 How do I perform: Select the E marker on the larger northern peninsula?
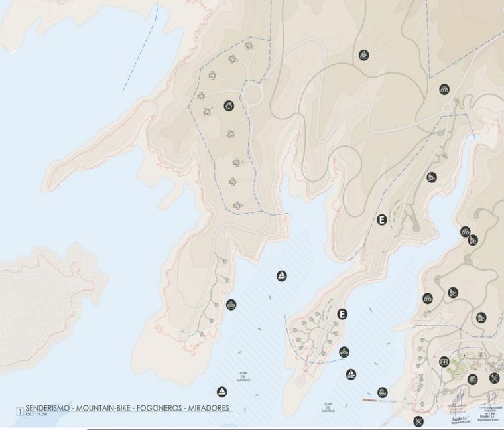point(381,221)
